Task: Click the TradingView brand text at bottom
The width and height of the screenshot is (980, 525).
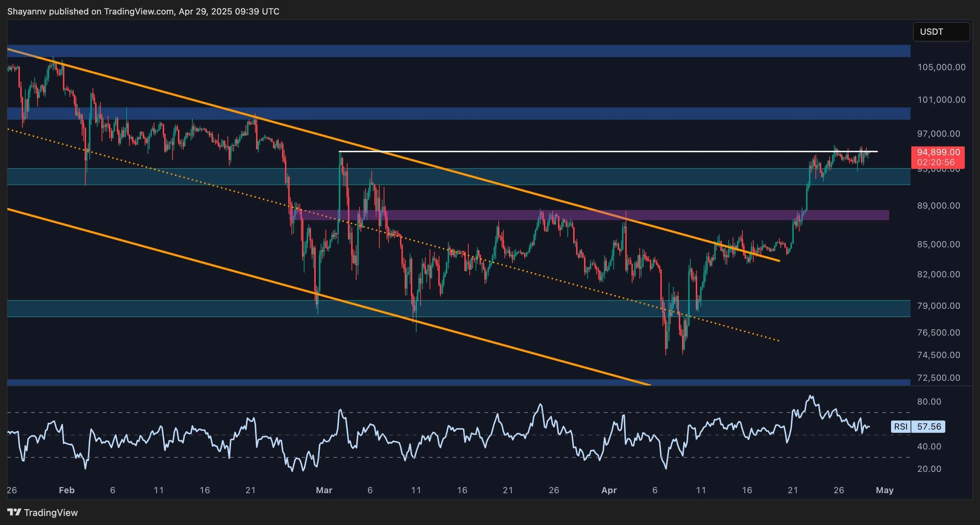Action: pyautogui.click(x=51, y=512)
